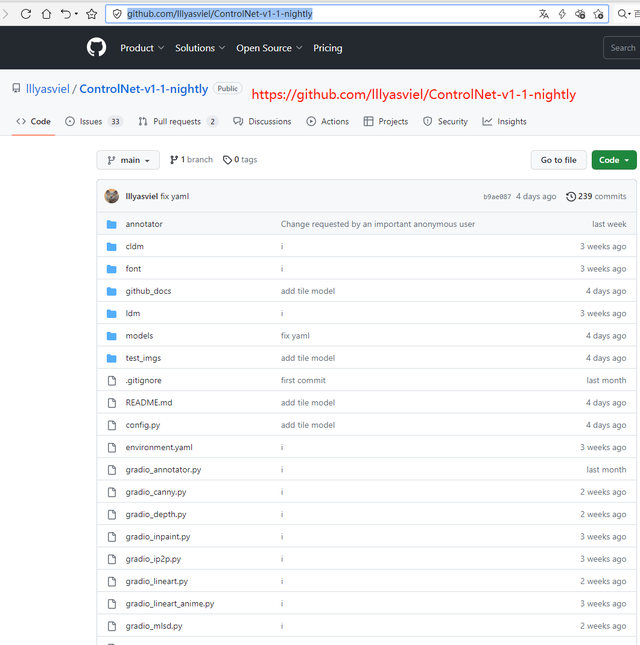Screen dimensions: 640x645
Task: Switch to the Insights tab
Action: 504,121
